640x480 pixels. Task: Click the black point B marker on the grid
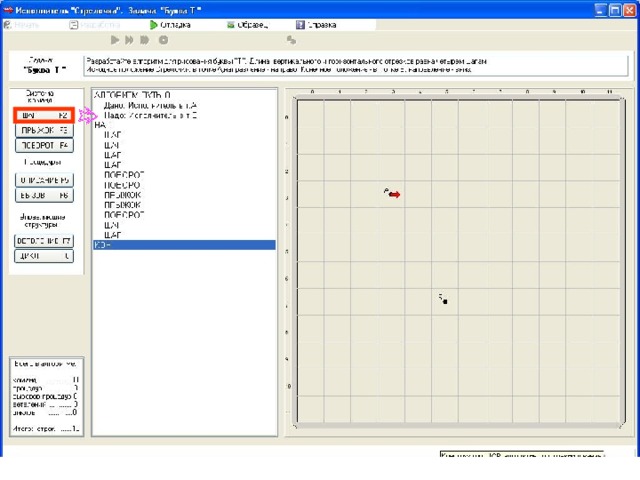click(x=445, y=302)
